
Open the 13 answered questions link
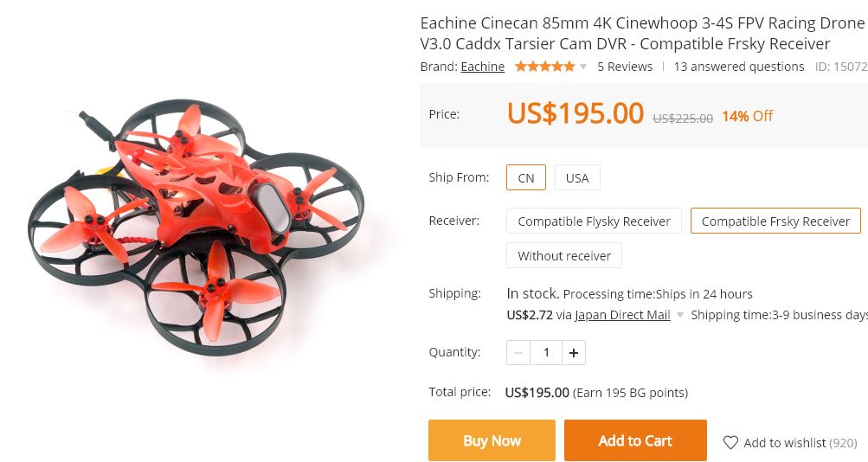(739, 67)
